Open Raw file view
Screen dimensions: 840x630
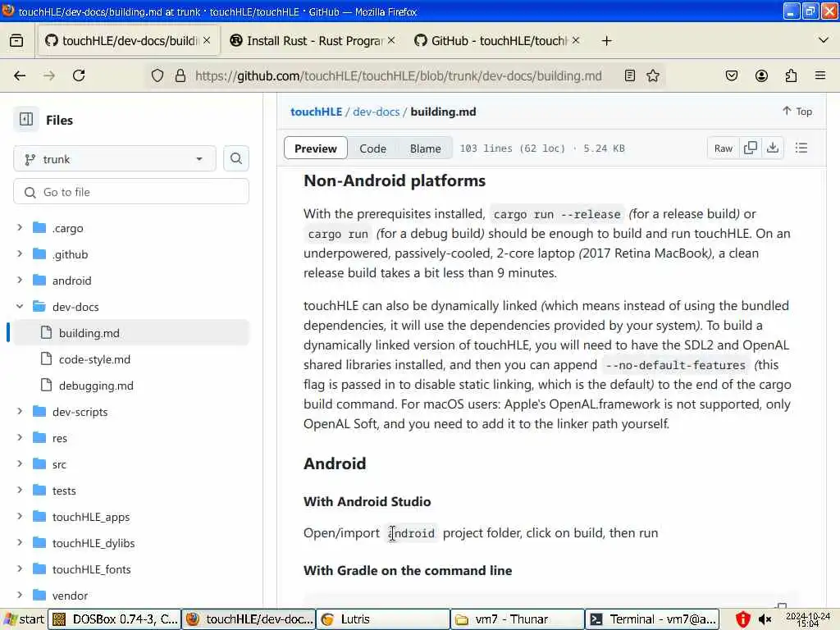tap(724, 148)
